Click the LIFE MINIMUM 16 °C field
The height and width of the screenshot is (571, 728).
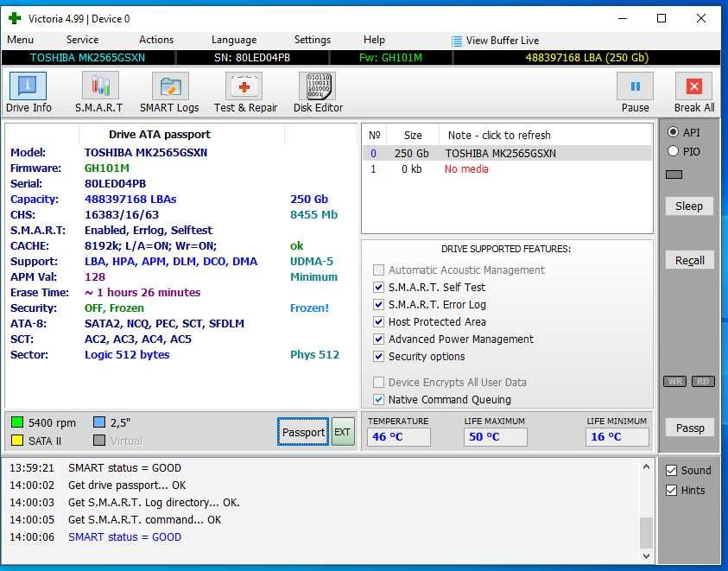coord(617,437)
